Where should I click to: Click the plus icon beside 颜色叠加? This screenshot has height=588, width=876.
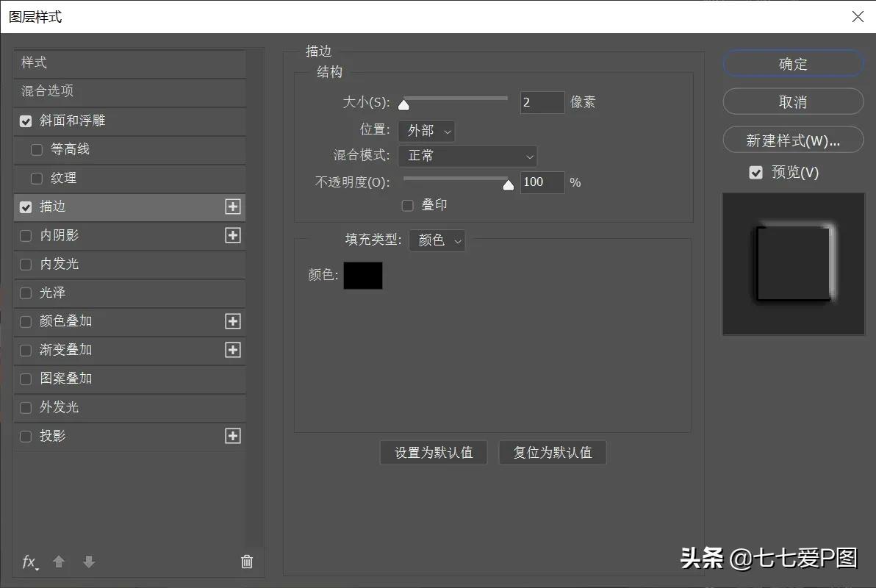pyautogui.click(x=233, y=321)
